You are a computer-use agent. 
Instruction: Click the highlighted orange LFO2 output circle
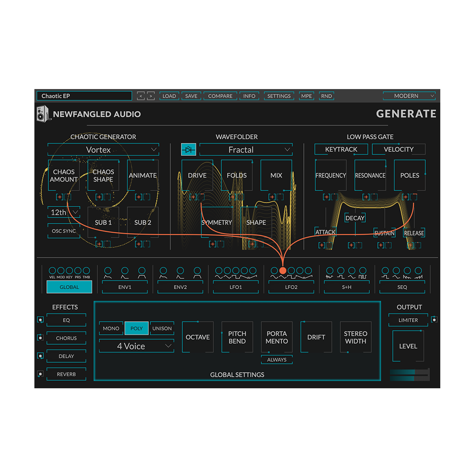pyautogui.click(x=283, y=271)
